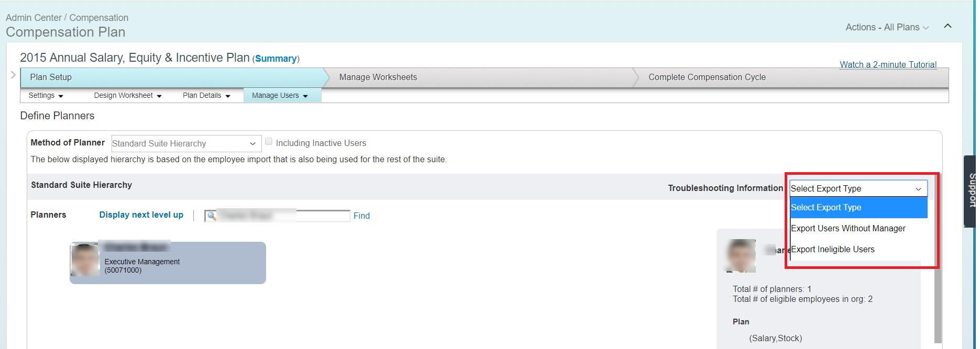
Task: Click the profile photo in details panel
Action: (x=741, y=255)
